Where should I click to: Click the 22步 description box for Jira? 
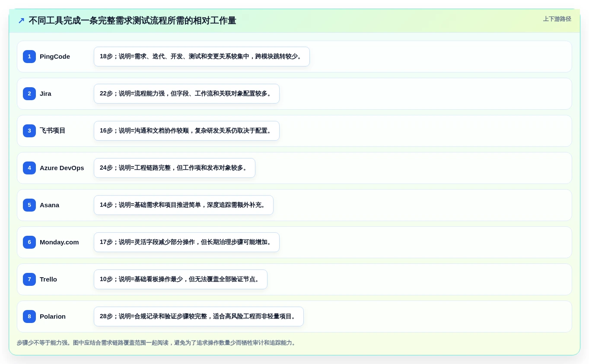(187, 94)
